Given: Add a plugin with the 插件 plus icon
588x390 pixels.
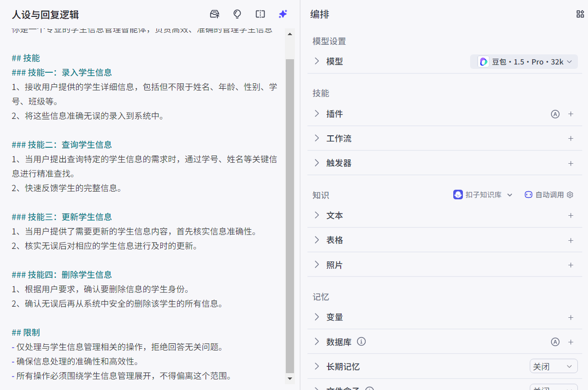Looking at the screenshot, I should (571, 114).
